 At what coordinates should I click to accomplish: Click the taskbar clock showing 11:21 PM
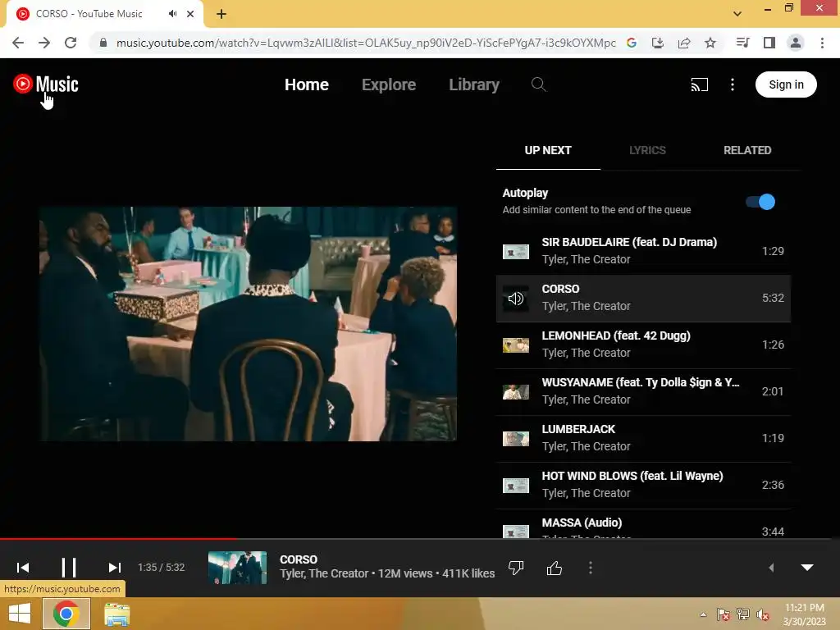coord(804,614)
